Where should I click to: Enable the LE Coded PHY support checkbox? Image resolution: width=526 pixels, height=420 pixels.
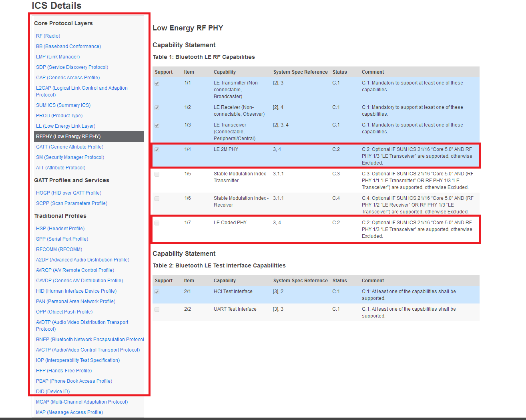(x=157, y=223)
